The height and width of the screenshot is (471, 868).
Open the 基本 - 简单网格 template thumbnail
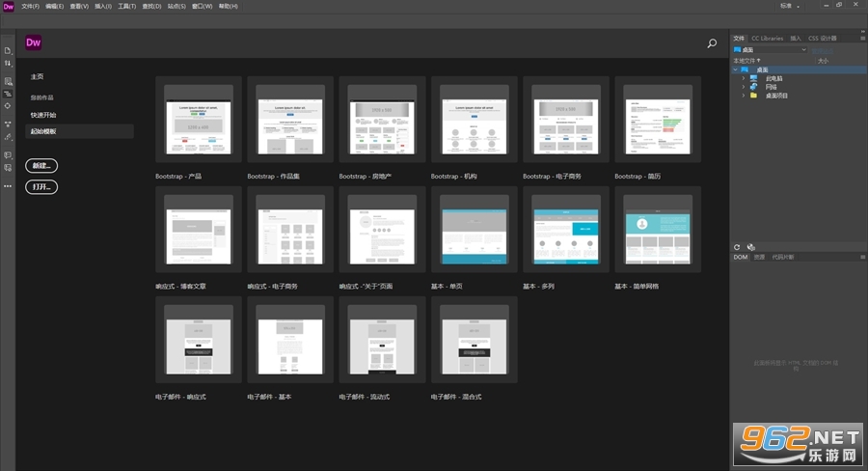[658, 230]
